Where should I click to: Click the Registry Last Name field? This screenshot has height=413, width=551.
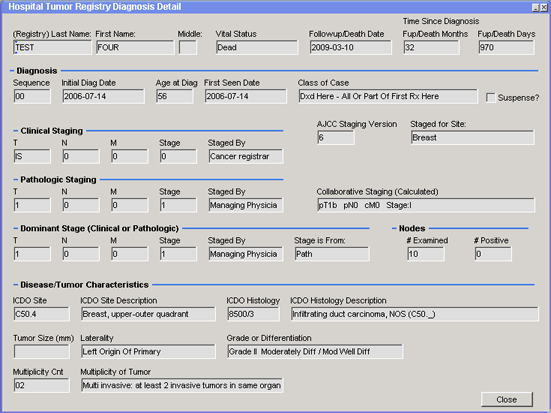(52, 47)
